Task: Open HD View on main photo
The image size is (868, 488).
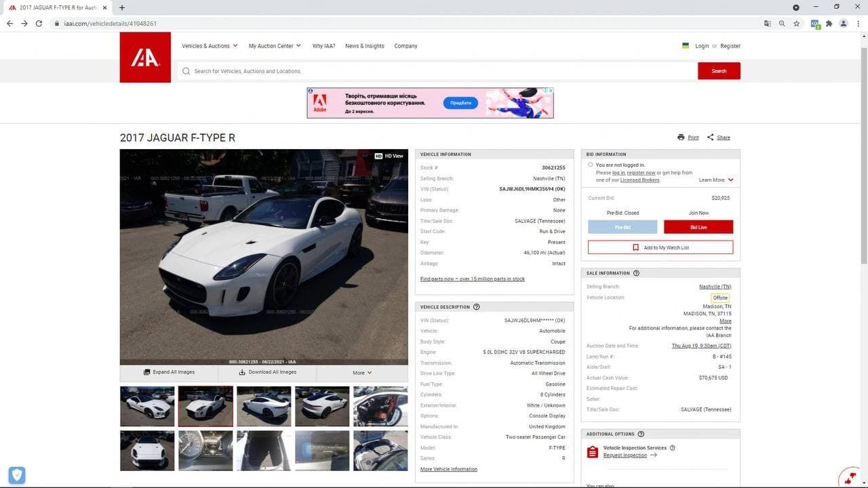Action: coord(389,156)
